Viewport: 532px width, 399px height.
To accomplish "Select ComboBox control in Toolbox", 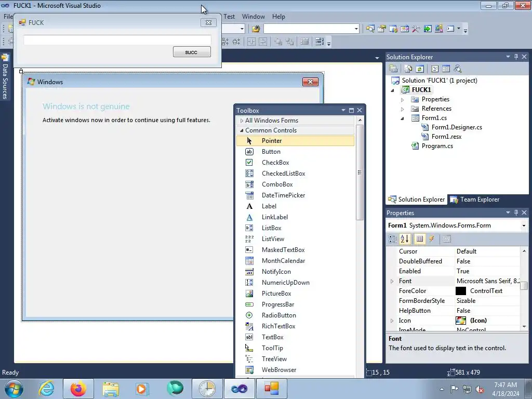I will point(295,184).
